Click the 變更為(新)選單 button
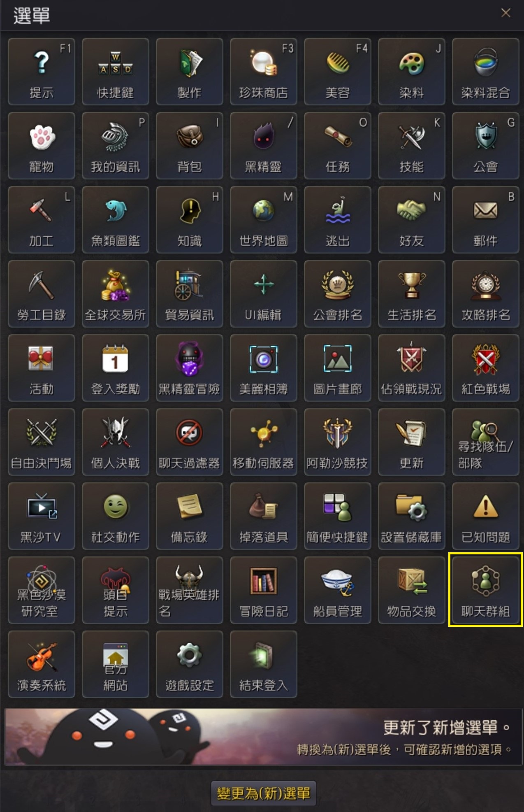 263,793
